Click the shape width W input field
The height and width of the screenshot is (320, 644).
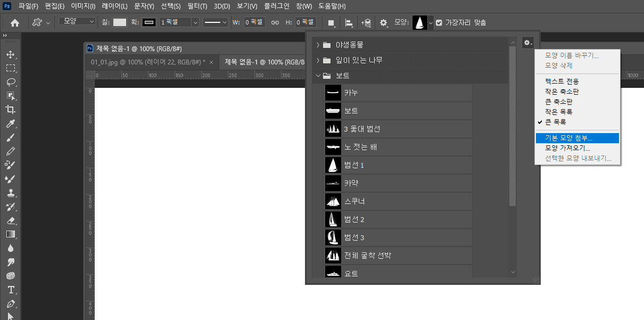tap(254, 22)
